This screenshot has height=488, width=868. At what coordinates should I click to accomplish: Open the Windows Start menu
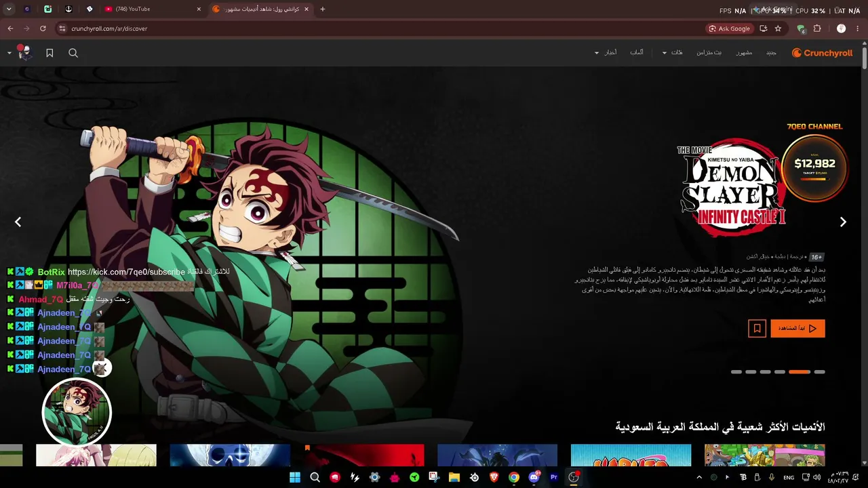click(295, 477)
